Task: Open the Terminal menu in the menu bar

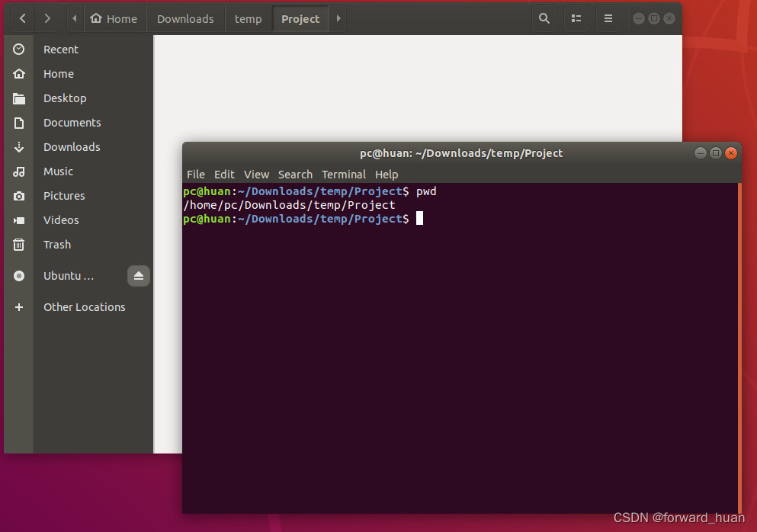Action: tap(344, 175)
